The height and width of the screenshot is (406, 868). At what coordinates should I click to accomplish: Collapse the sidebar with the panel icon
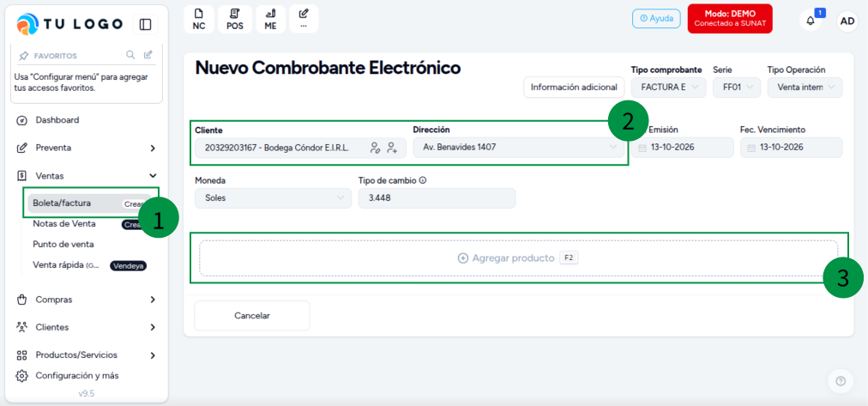[145, 24]
